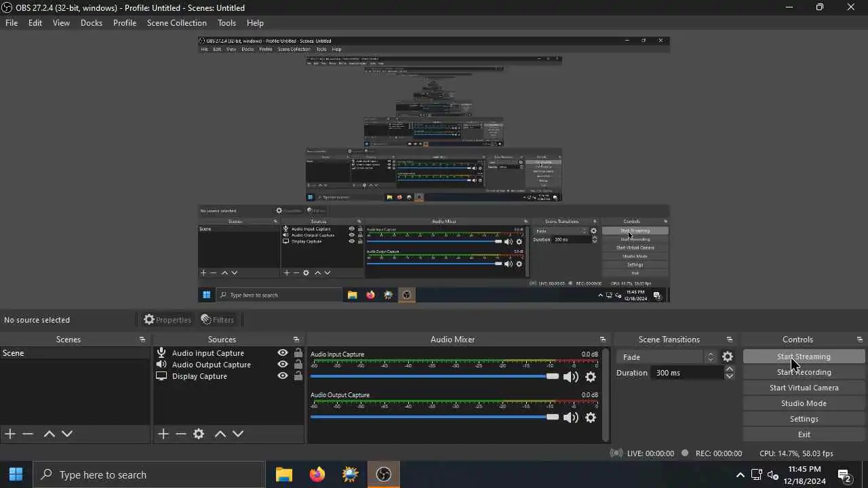Open the Profile menu
The image size is (868, 488).
[125, 23]
